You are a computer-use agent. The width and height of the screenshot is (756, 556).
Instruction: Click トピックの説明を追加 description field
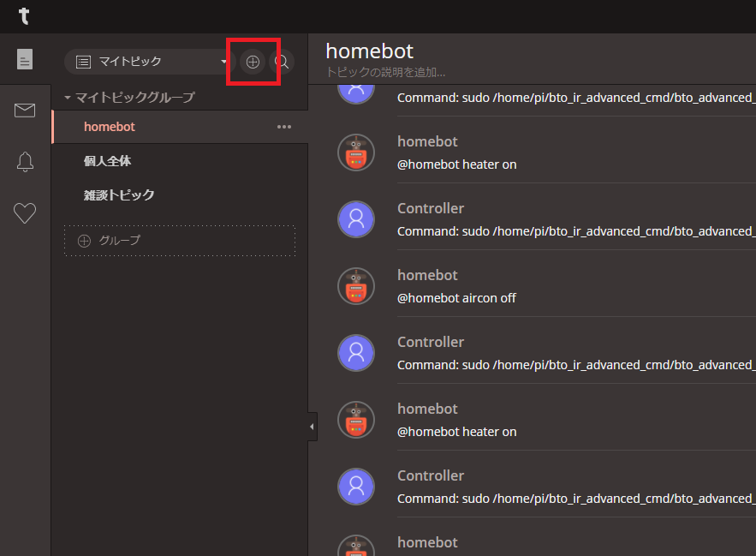[x=385, y=73]
